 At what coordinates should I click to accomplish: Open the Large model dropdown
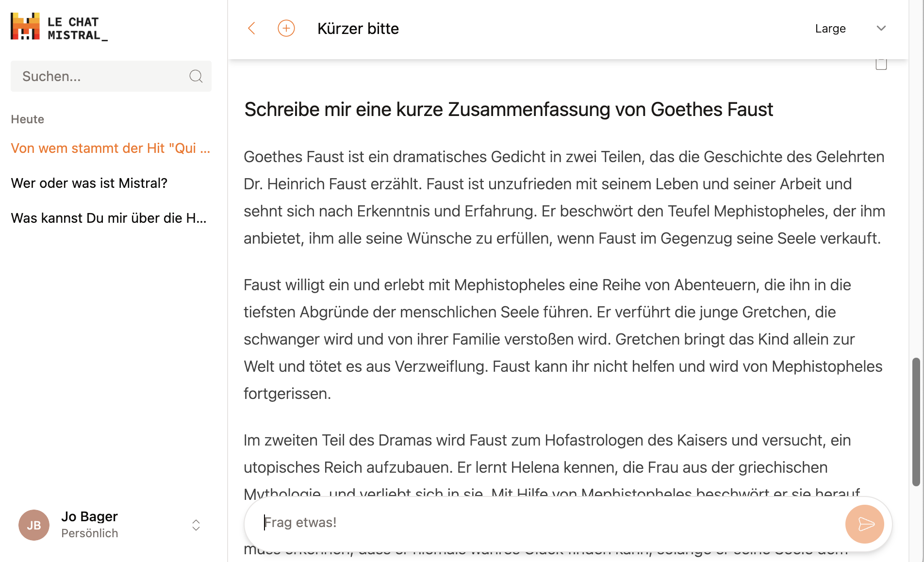(x=830, y=29)
